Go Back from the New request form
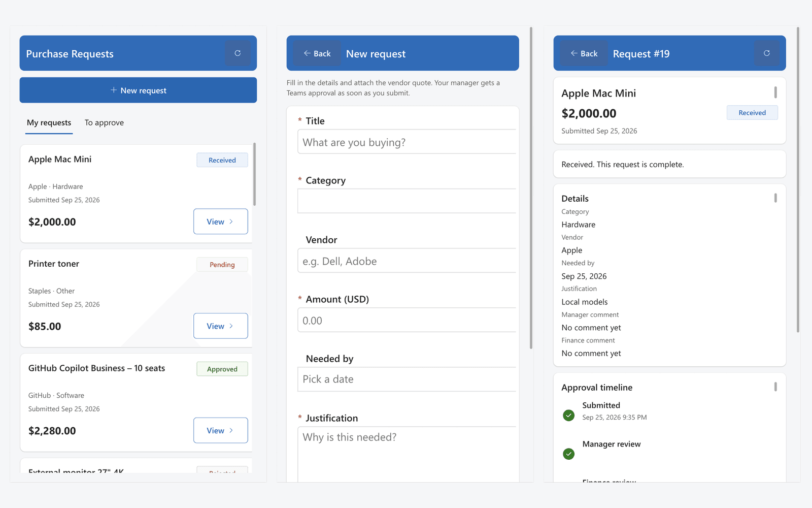This screenshot has width=812, height=508. (x=317, y=53)
